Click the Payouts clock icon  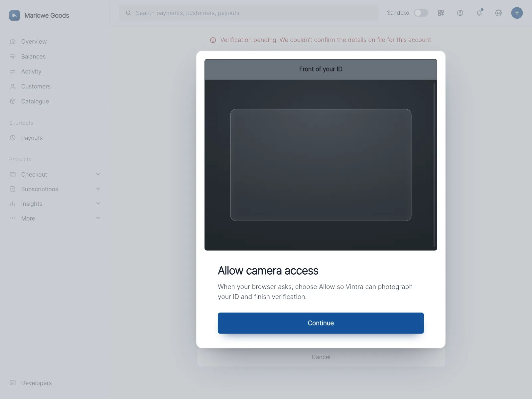point(13,138)
